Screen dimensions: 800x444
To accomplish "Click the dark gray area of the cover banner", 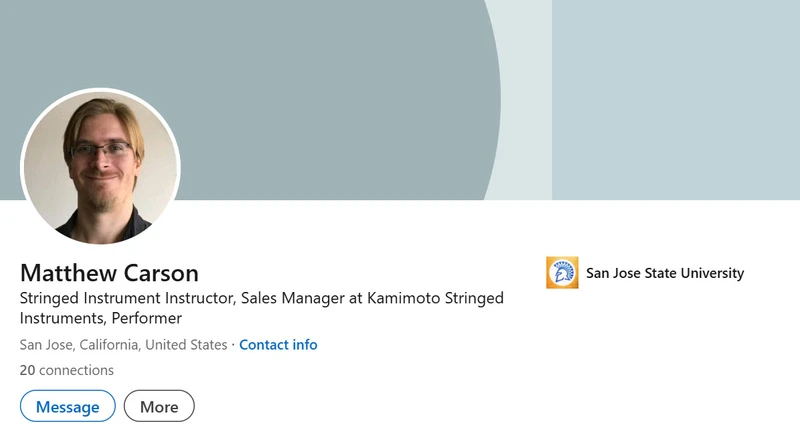I will 306,77.
